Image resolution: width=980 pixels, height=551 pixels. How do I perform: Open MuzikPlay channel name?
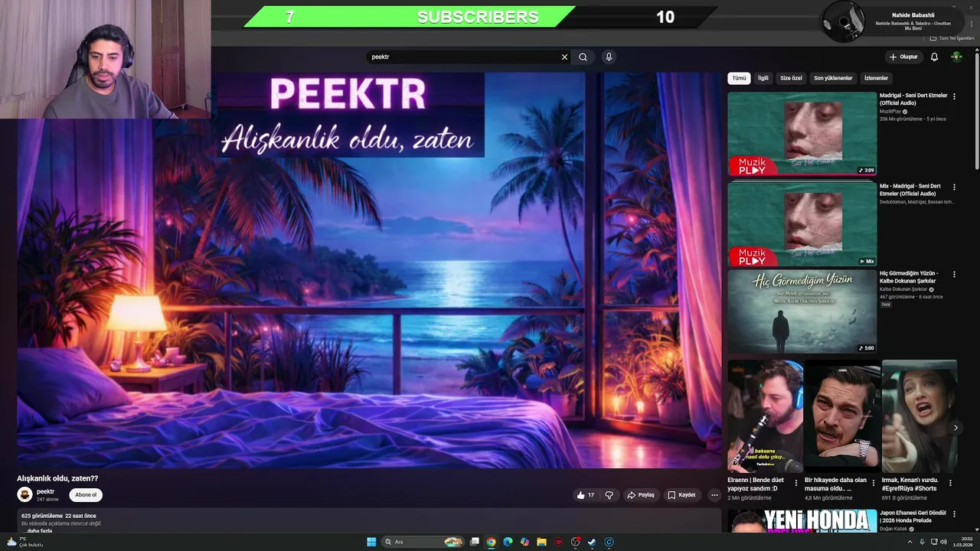[890, 111]
